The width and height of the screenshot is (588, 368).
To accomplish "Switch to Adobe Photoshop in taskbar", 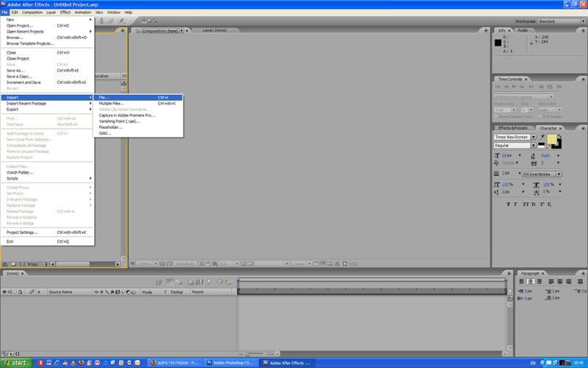I will coord(232,363).
